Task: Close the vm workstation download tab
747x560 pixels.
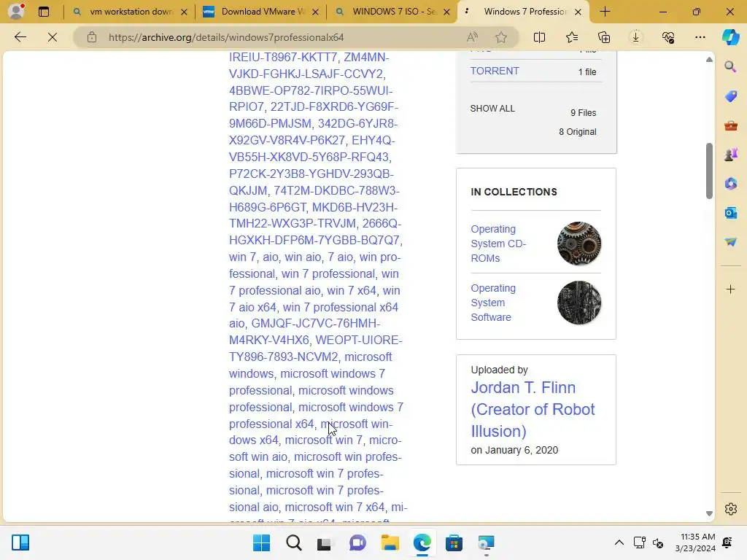Action: [184, 12]
